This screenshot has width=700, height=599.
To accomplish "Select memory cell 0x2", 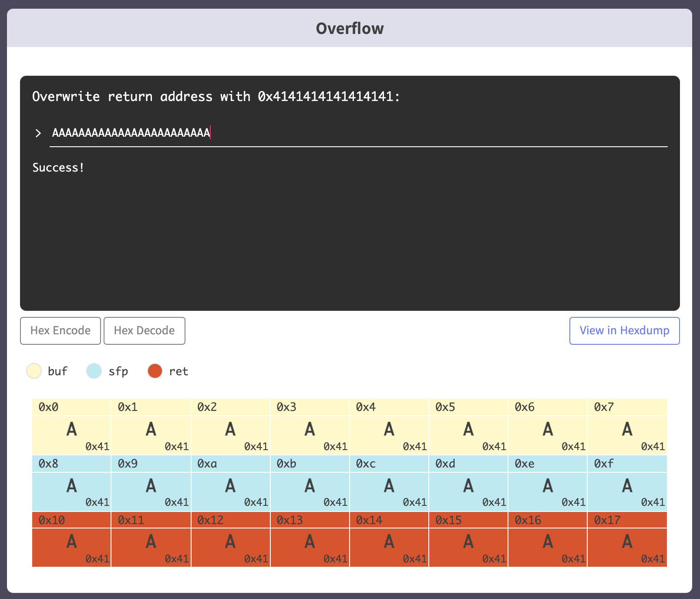I will [x=231, y=427].
